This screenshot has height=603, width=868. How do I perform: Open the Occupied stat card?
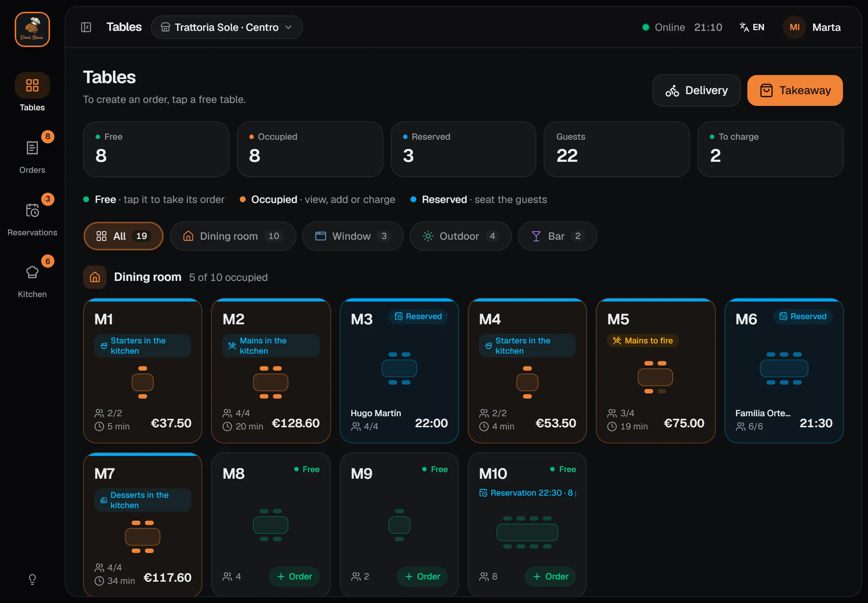click(310, 149)
